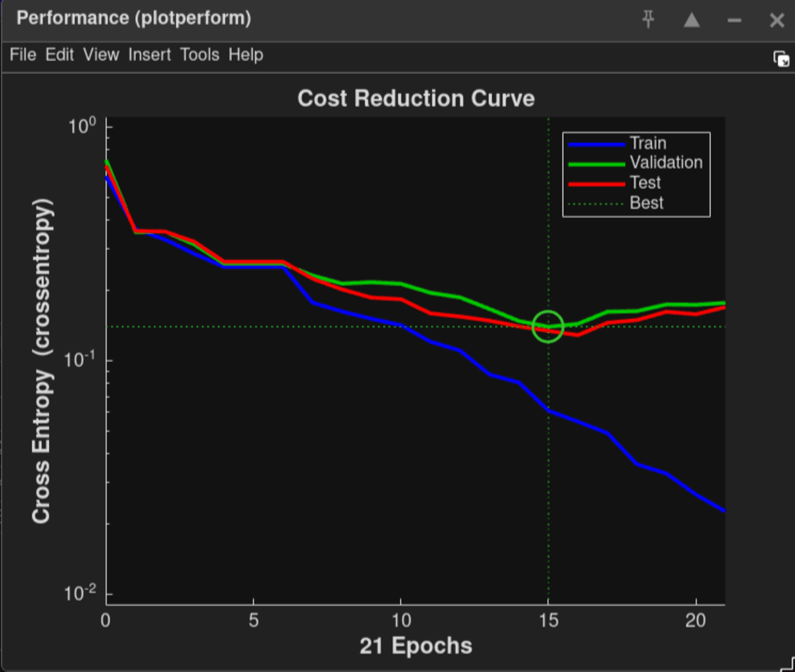Open the Insert menu
795x672 pixels.
(150, 55)
